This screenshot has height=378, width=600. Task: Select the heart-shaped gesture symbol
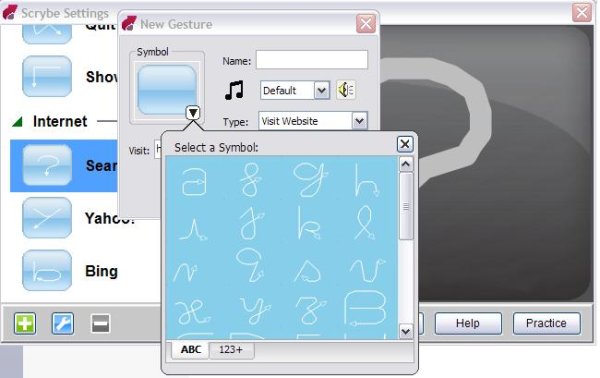(x=308, y=271)
